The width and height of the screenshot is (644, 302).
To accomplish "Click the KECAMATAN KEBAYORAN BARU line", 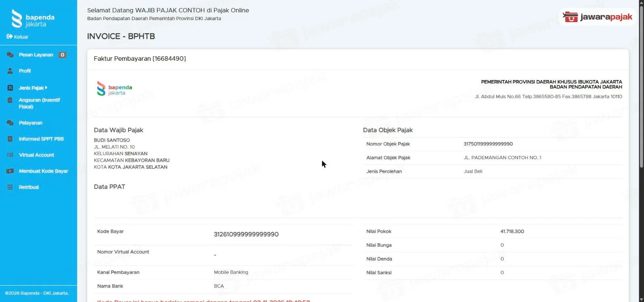I will [x=131, y=160].
